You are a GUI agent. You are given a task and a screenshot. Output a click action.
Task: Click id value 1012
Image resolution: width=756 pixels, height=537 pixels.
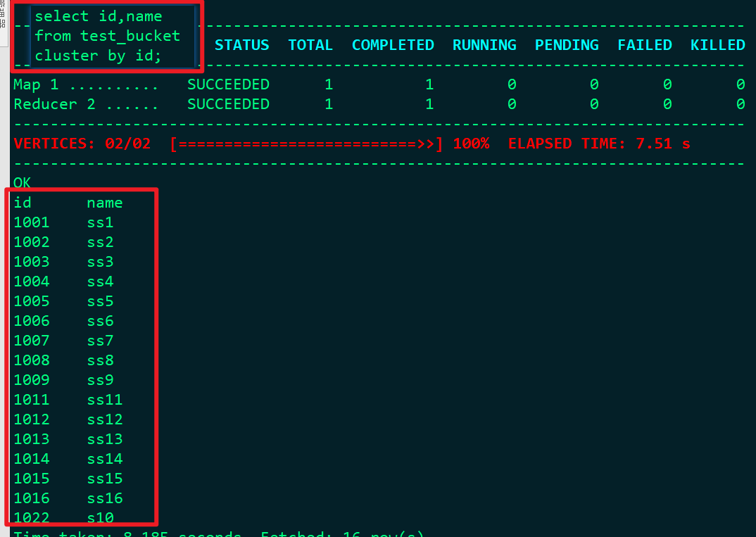[x=32, y=419]
